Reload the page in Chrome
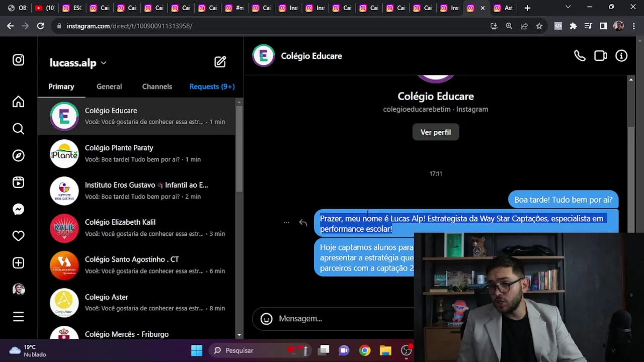 (41, 26)
